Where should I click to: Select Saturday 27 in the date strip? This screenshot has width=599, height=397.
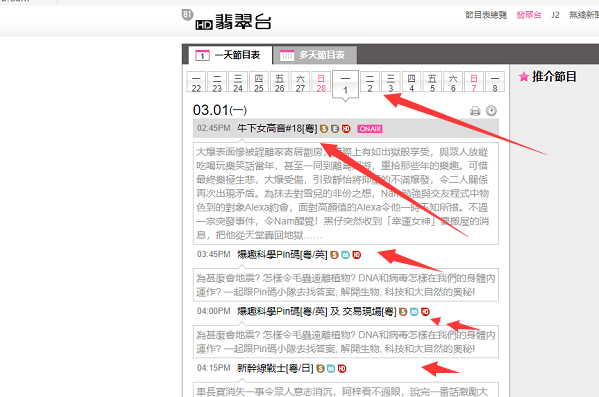[300, 82]
